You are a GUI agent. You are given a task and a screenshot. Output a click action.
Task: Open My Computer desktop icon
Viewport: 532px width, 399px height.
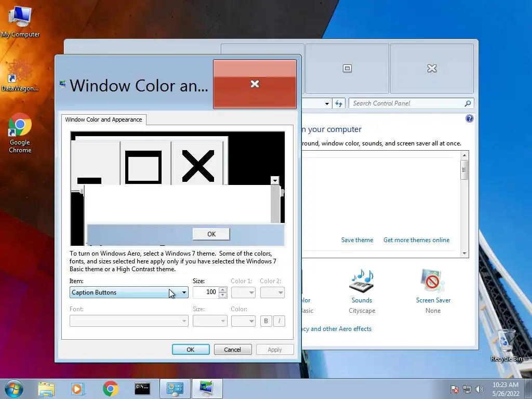tap(20, 22)
